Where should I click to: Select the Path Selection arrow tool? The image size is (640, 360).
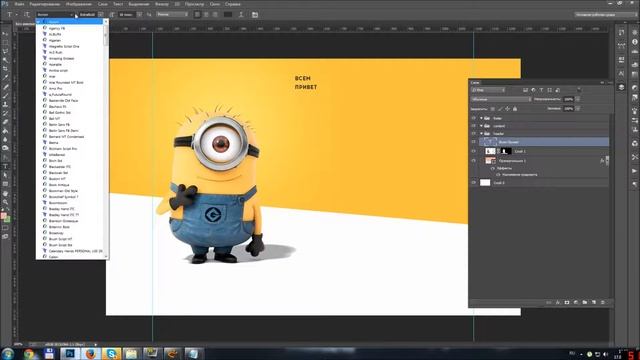pyautogui.click(x=5, y=175)
